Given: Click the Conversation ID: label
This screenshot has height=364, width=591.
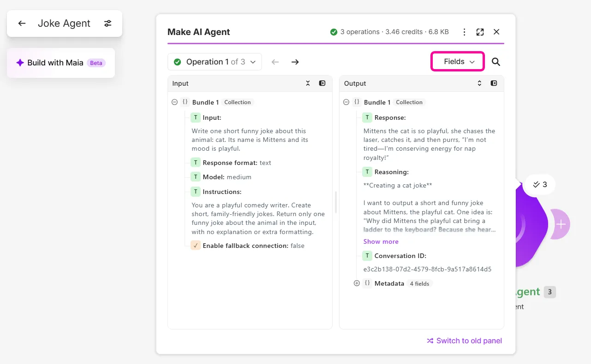Looking at the screenshot, I should point(400,256).
